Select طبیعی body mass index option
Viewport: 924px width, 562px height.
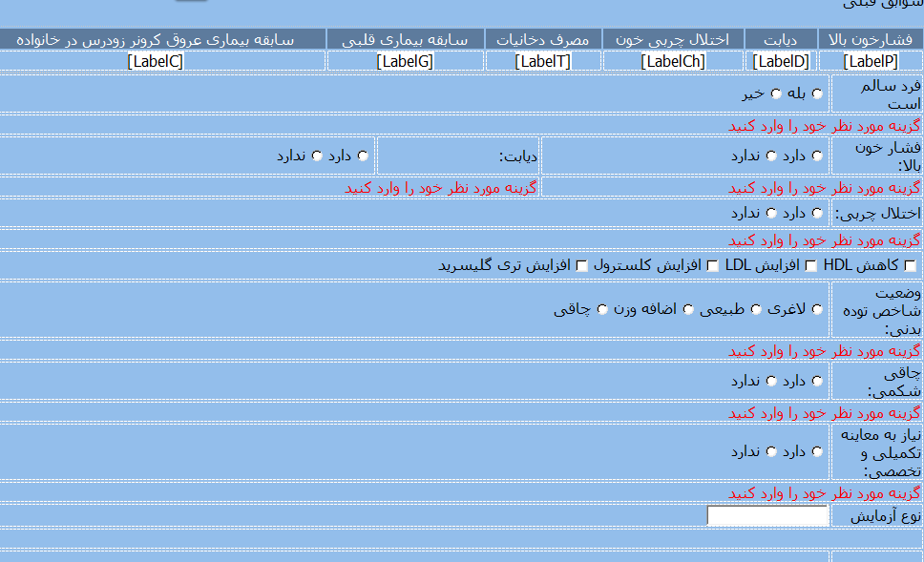tap(756, 309)
